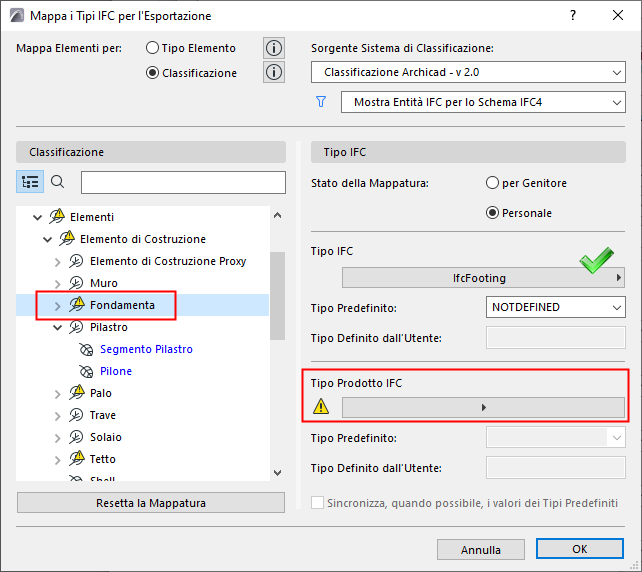This screenshot has width=642, height=572.
Task: Select the Classificazione radio button
Action: (x=152, y=73)
